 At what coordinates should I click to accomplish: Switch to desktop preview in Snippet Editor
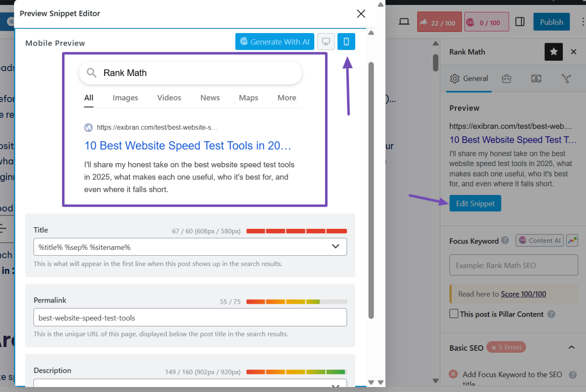[x=326, y=41]
